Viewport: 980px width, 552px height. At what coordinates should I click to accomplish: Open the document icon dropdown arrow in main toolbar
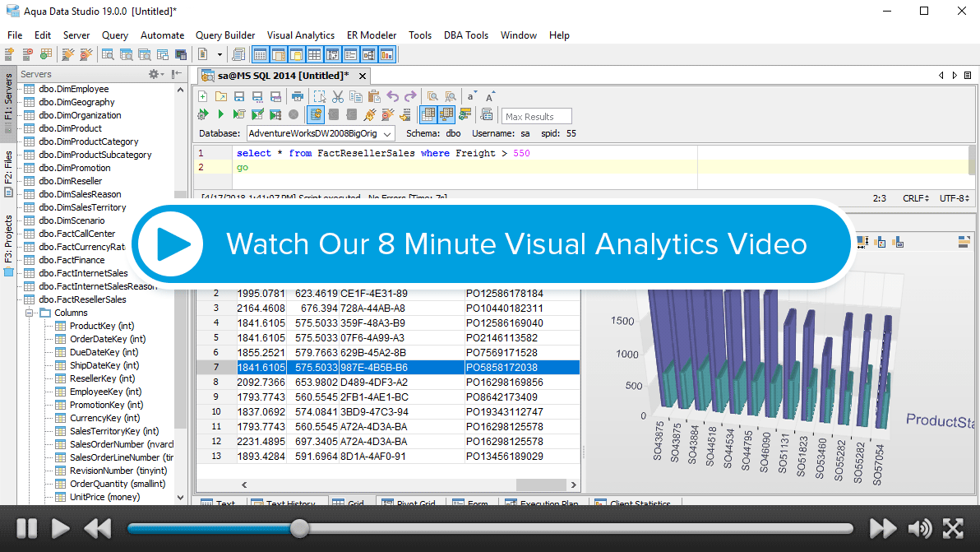point(220,54)
